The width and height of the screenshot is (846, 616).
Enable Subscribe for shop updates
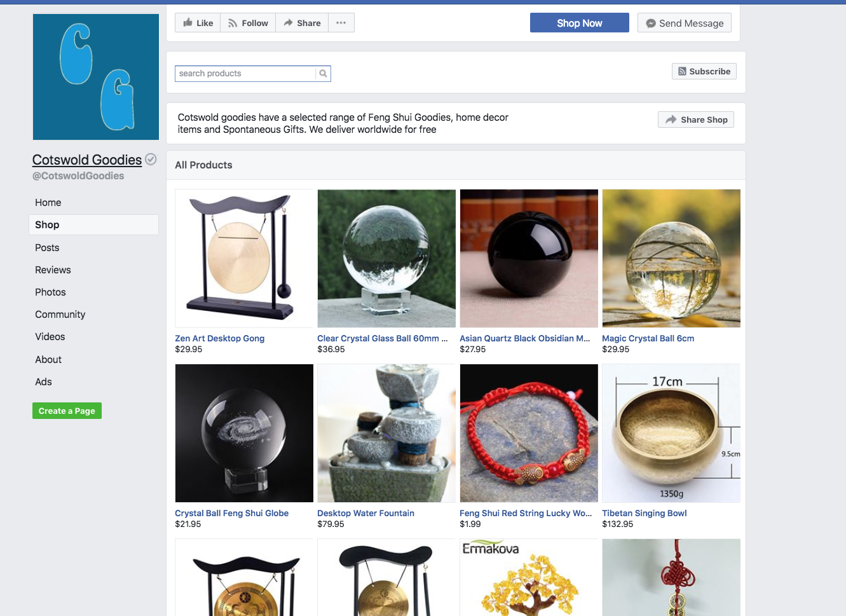point(704,71)
